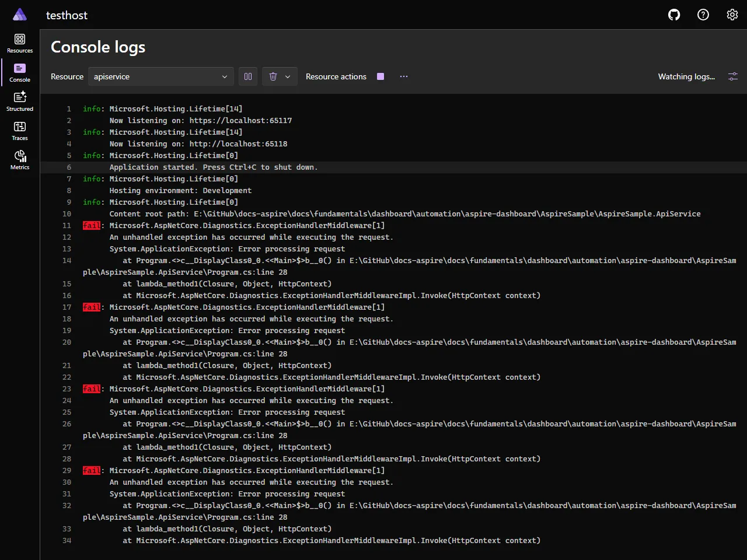The height and width of the screenshot is (560, 747).
Task: Toggle the Resource actions stop control
Action: click(x=381, y=76)
